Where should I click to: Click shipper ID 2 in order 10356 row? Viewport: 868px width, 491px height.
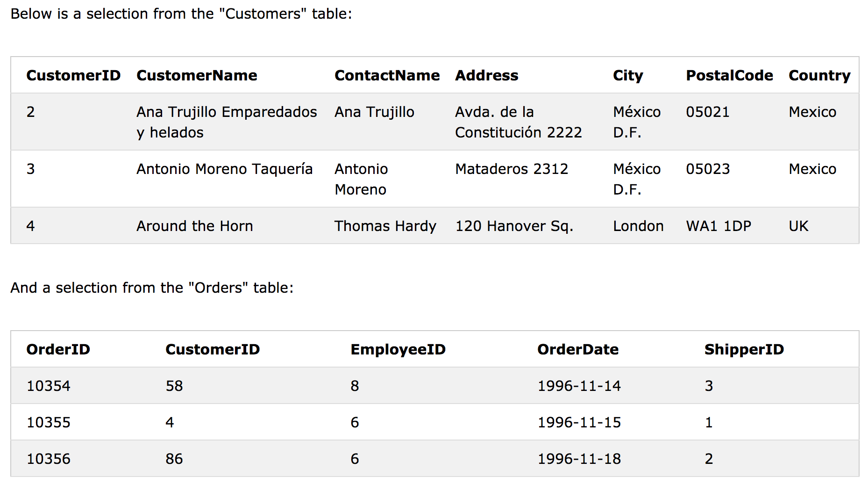tap(709, 459)
